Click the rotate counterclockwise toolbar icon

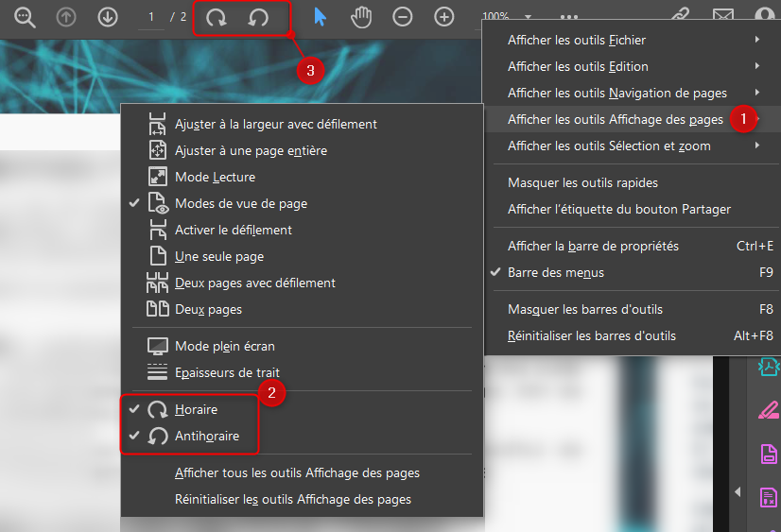coord(258,18)
